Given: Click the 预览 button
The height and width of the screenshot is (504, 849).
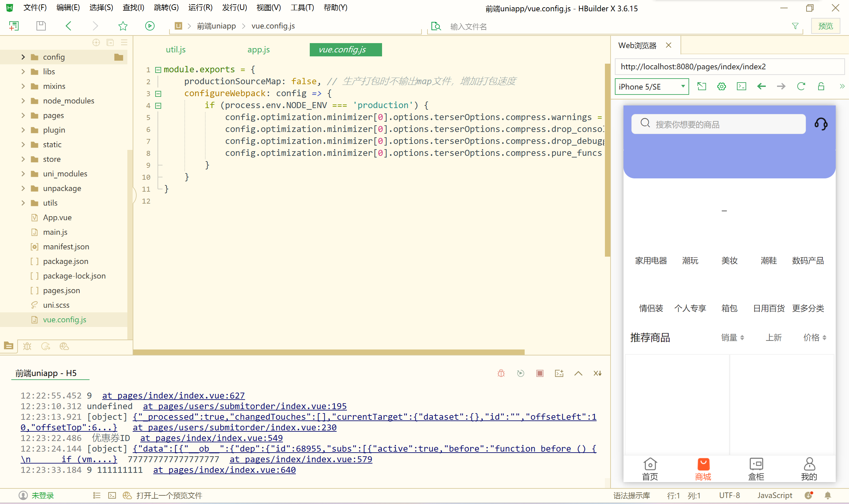Looking at the screenshot, I should coord(825,26).
